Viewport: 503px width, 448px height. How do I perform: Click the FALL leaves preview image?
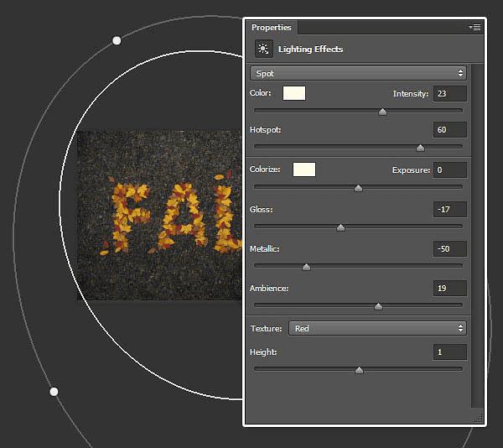pos(159,215)
